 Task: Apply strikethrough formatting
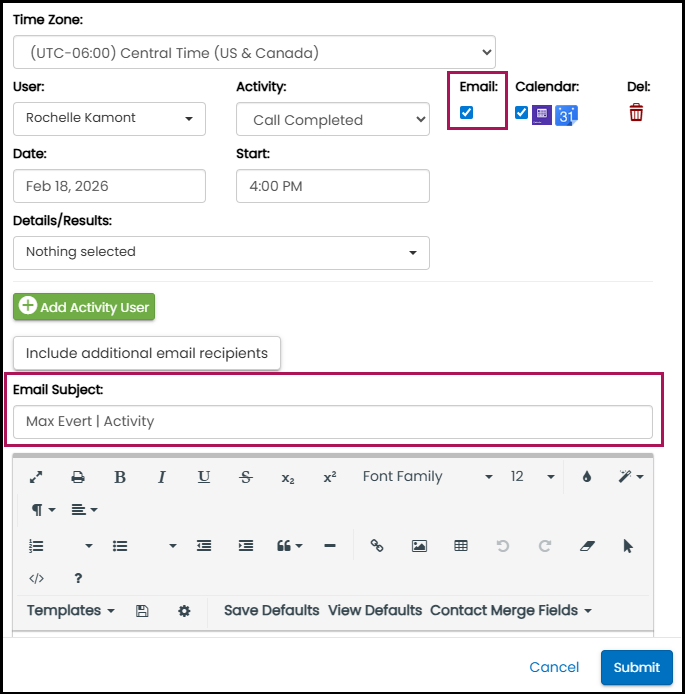[246, 477]
